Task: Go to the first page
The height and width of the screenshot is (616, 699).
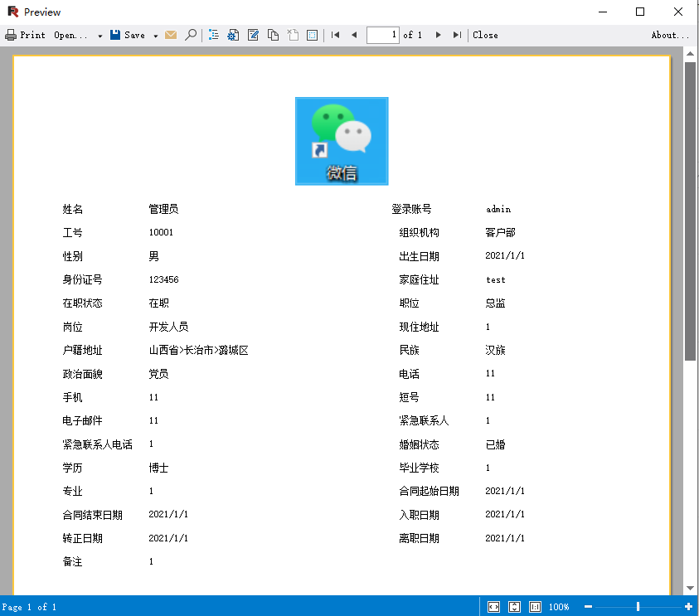Action: 335,35
